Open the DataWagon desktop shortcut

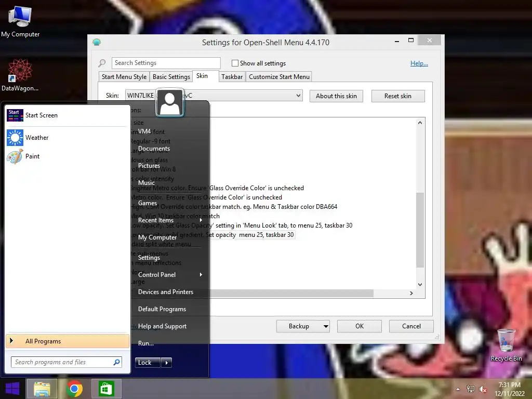(x=20, y=75)
